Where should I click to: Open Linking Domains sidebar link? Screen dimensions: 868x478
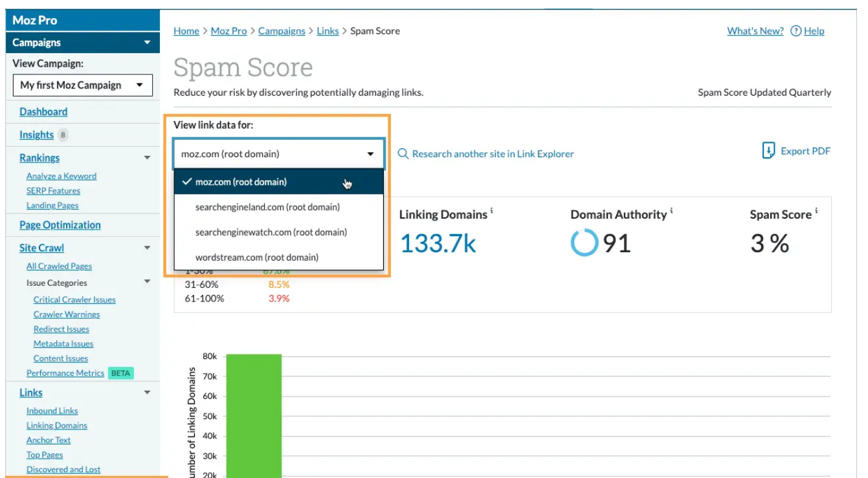pos(57,426)
